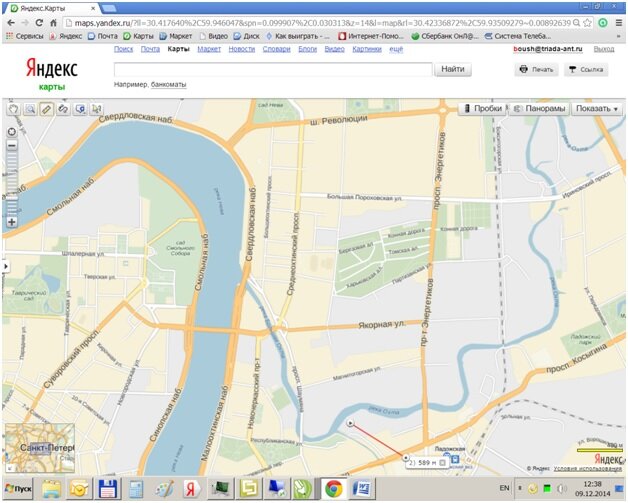Launch calculator from taskbar

click(x=136, y=489)
